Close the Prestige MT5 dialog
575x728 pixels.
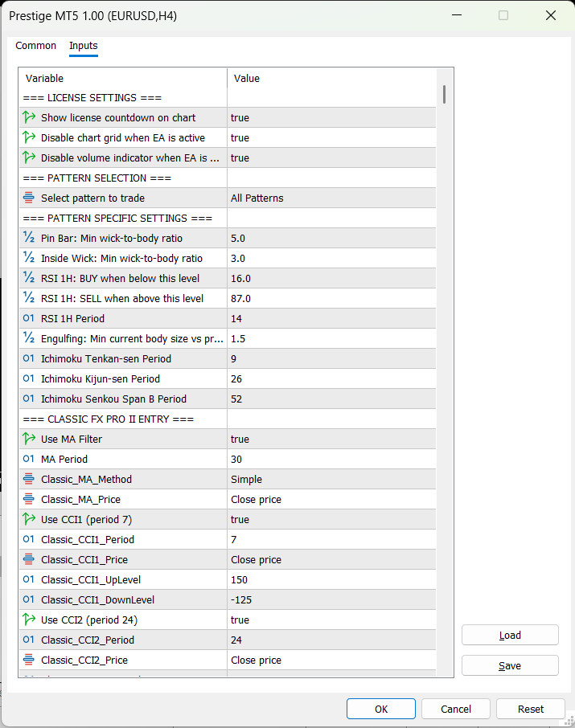551,16
